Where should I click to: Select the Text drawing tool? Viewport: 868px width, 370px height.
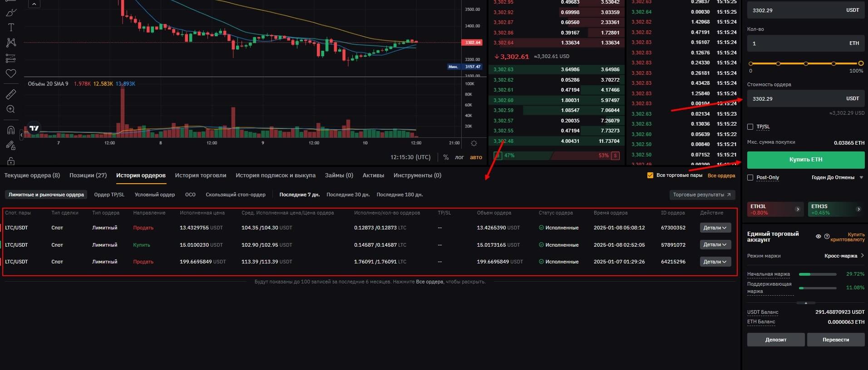click(11, 27)
